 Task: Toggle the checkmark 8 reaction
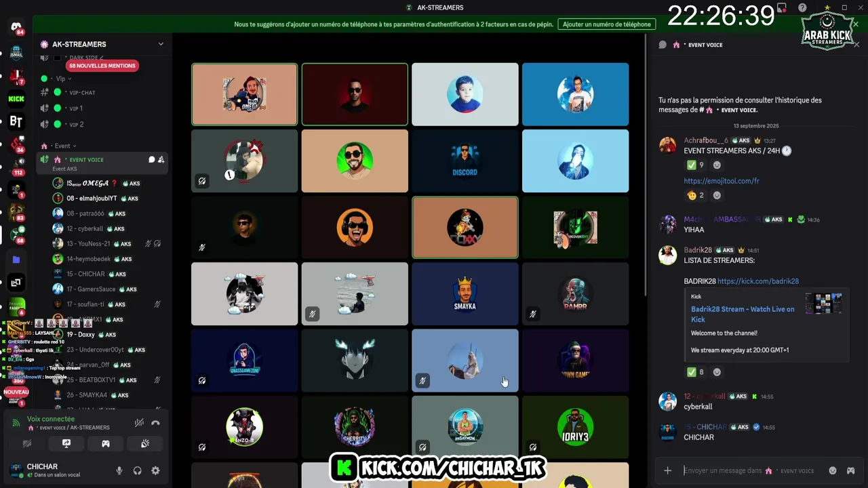(695, 371)
